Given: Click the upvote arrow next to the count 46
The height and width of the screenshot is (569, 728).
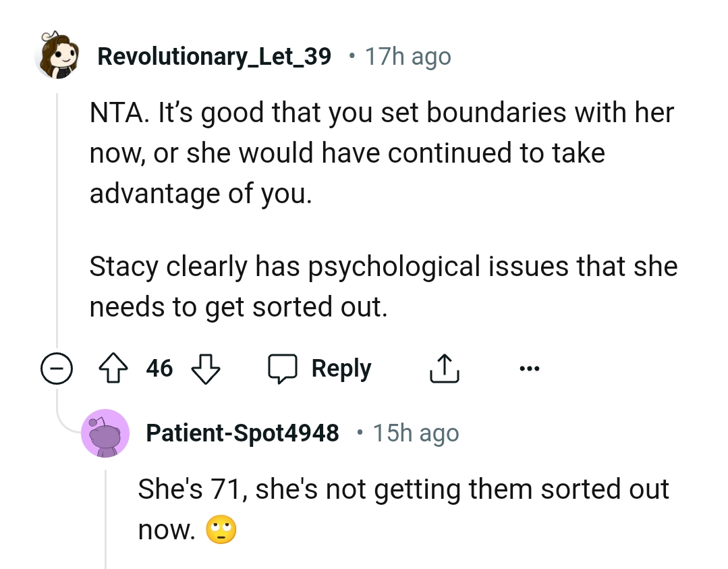Looking at the screenshot, I should (x=116, y=368).
